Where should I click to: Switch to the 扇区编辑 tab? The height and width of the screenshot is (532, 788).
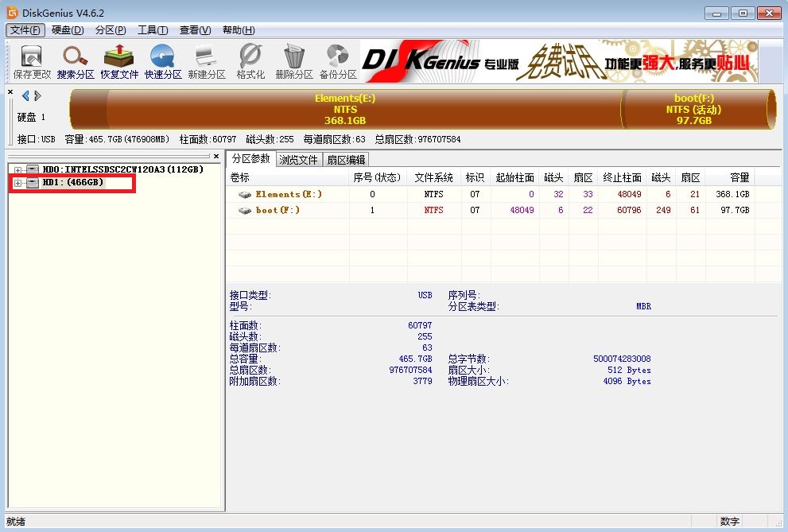[345, 160]
